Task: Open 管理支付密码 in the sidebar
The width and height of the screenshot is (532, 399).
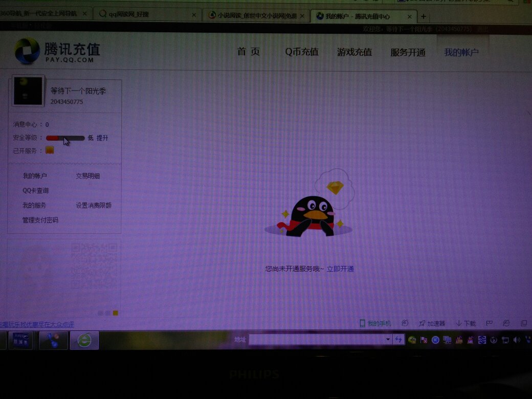Action: click(40, 220)
